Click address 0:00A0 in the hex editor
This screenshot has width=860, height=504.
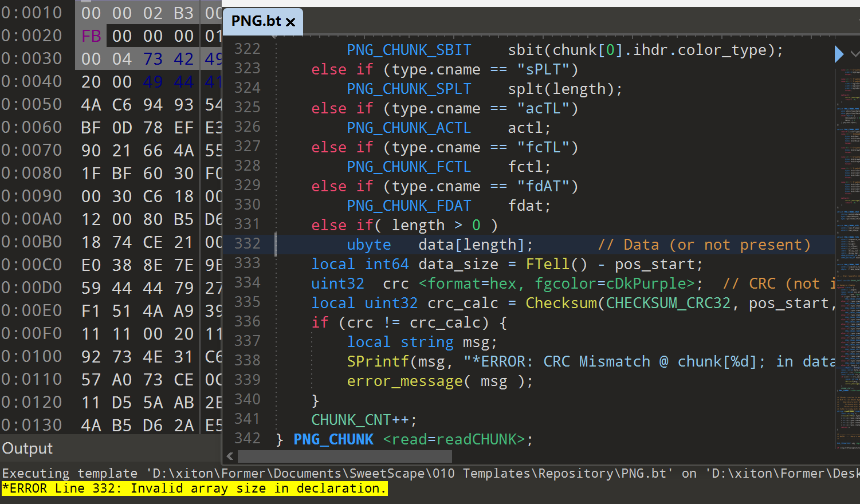[x=32, y=219]
